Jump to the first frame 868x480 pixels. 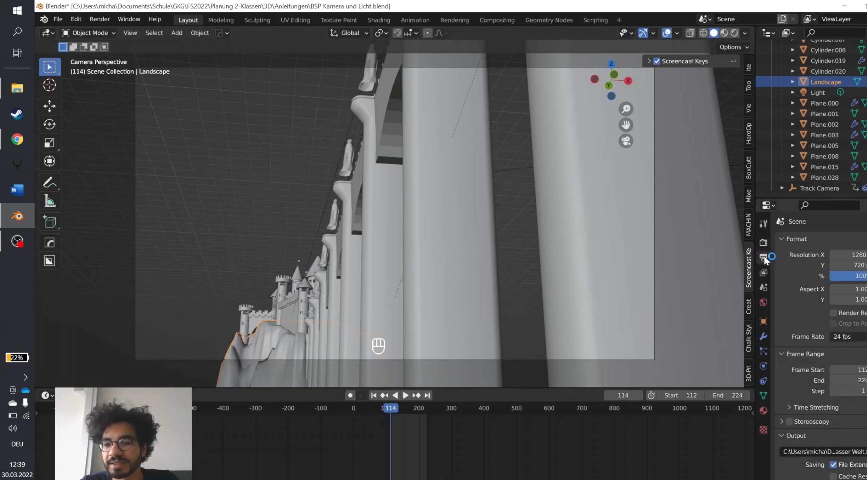tap(374, 395)
